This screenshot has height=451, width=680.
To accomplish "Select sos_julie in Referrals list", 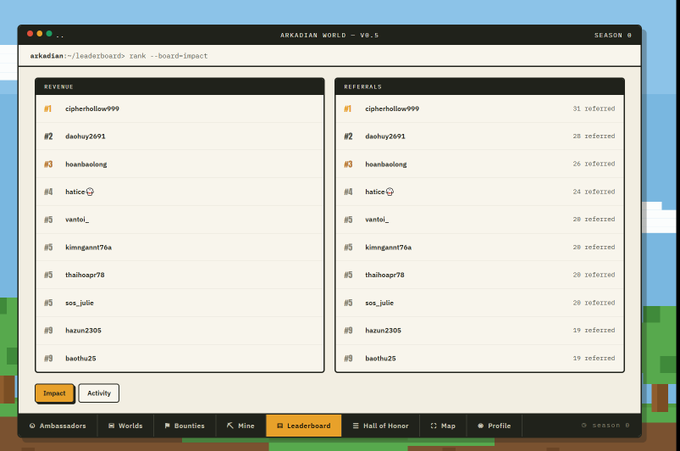I will 480,303.
